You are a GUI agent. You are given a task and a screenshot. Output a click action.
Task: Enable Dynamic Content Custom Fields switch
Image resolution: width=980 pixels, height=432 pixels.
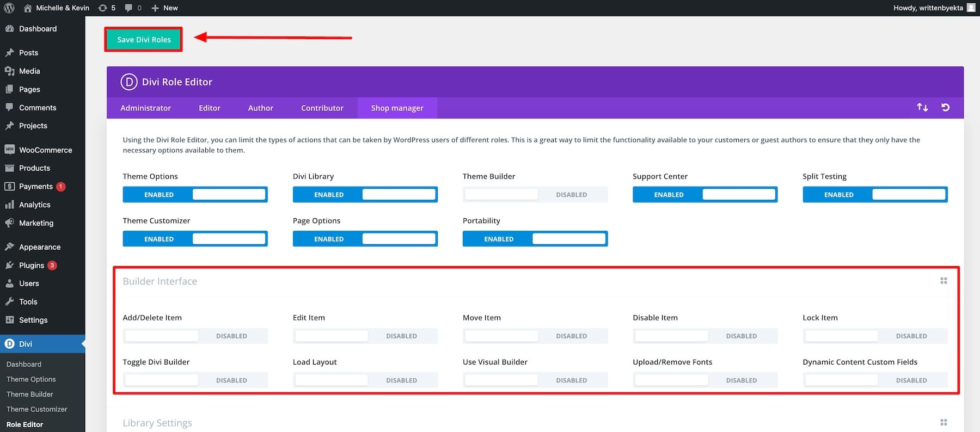pyautogui.click(x=875, y=380)
